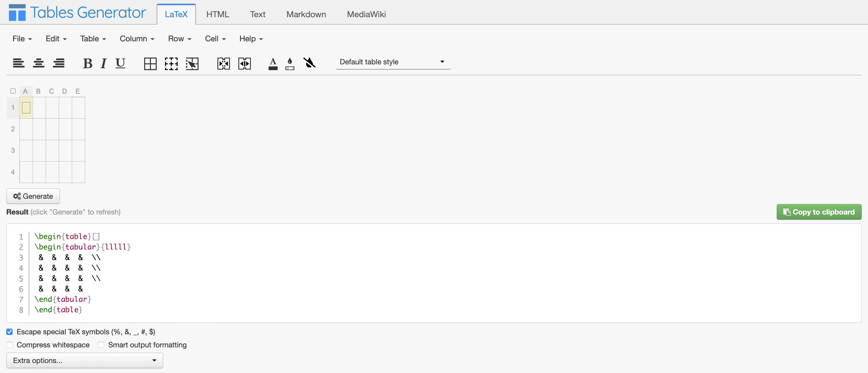Click table cell E4

[x=78, y=172]
